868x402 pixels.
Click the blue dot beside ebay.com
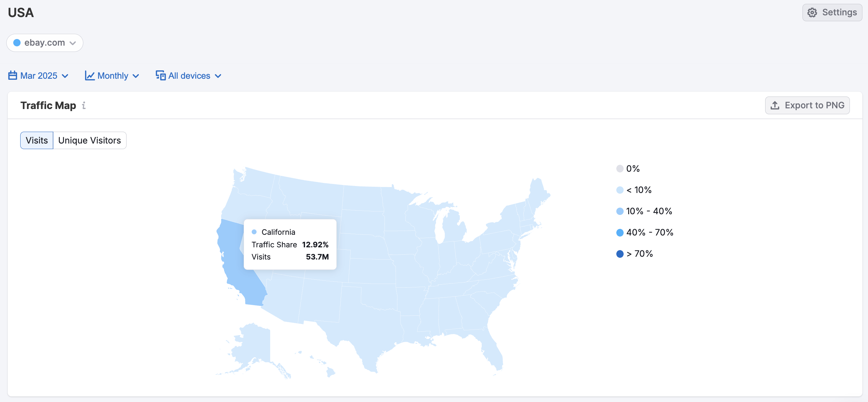pos(17,43)
